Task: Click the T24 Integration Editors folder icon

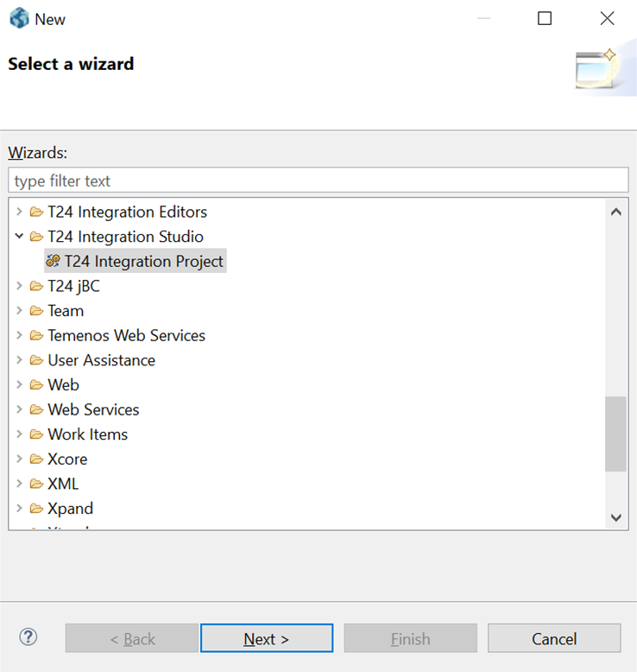Action: (x=36, y=212)
